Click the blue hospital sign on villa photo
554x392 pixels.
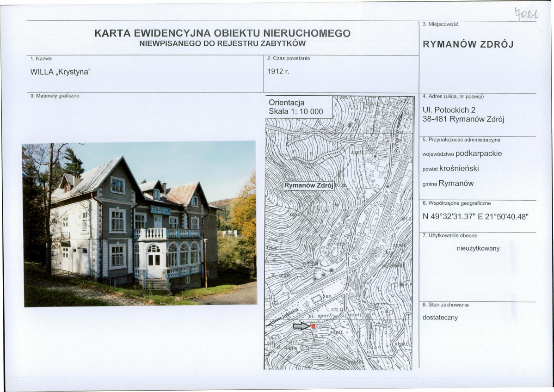(x=160, y=210)
